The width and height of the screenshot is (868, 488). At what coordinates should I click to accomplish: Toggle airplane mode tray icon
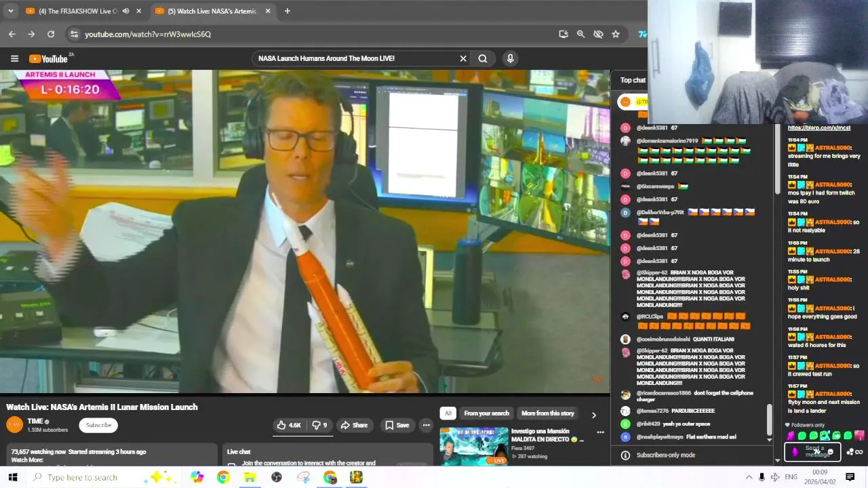click(775, 477)
